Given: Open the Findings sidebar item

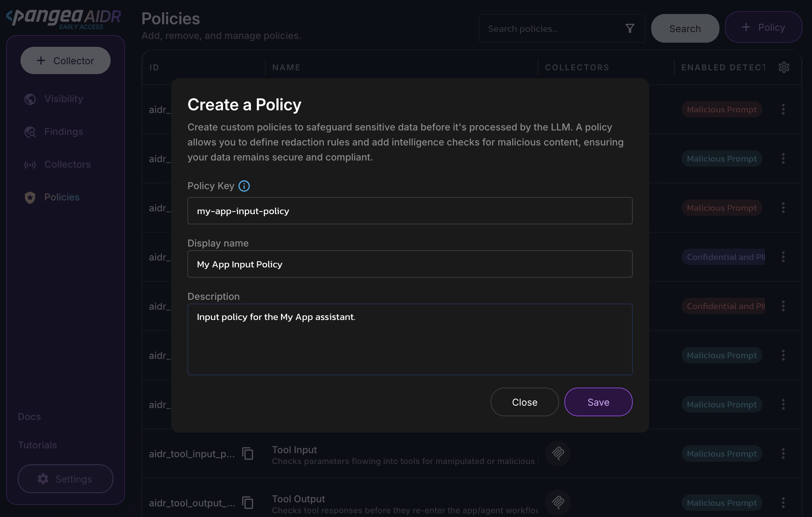Looking at the screenshot, I should (x=64, y=131).
